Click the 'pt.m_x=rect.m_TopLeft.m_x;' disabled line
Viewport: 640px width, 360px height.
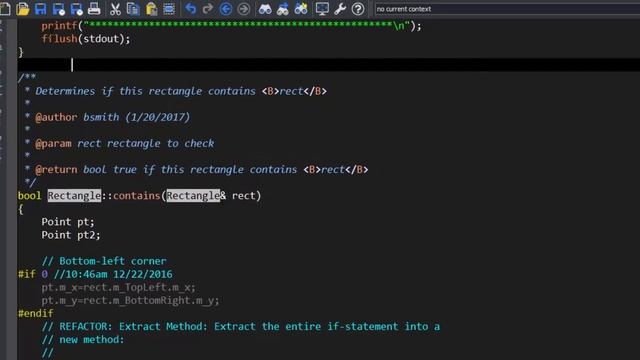pos(118,287)
